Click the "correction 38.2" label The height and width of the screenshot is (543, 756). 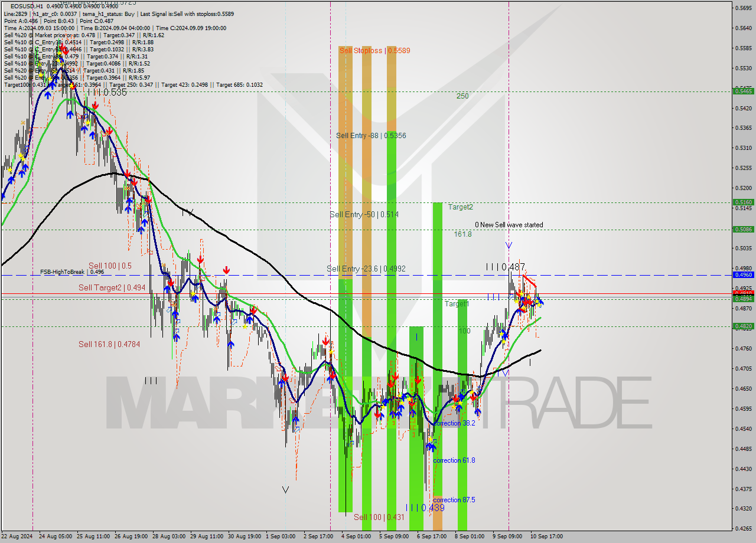454,423
